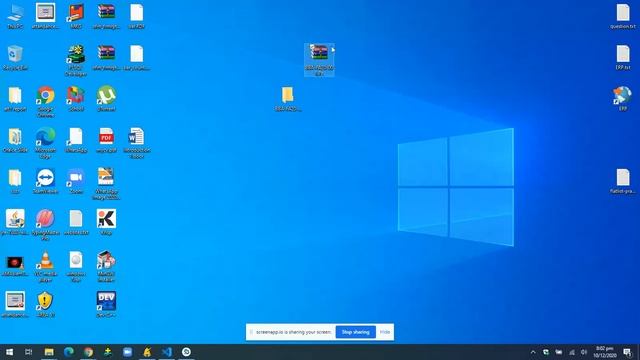The height and width of the screenshot is (360, 640).
Task: Select the Dev-C++ desktop shortcut
Action: pyautogui.click(x=106, y=304)
